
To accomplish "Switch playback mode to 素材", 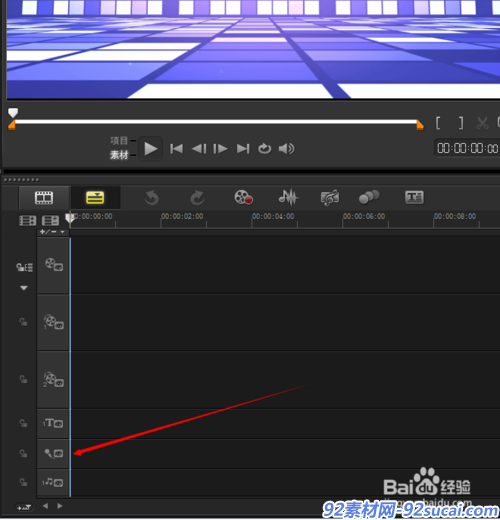I will pyautogui.click(x=119, y=155).
